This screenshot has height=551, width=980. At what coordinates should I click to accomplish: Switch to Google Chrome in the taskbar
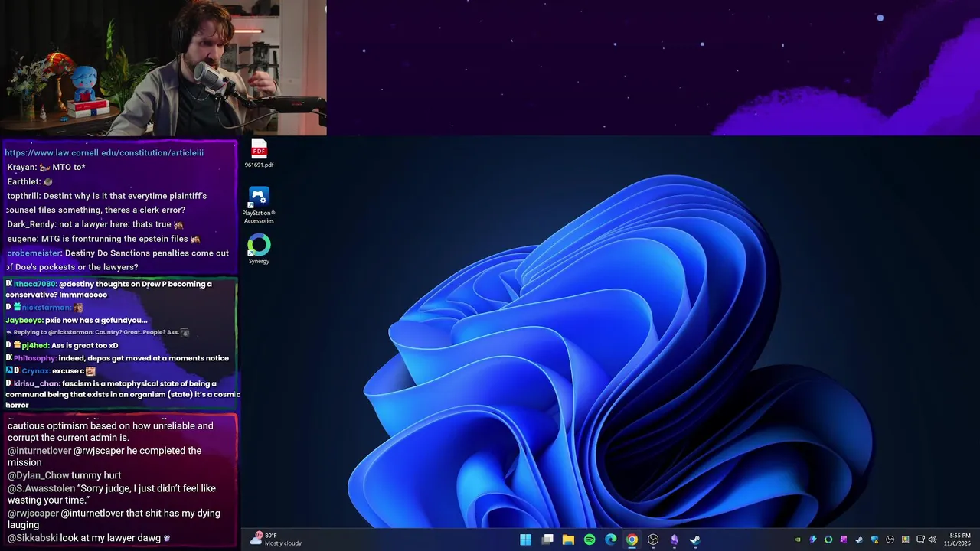tap(632, 540)
